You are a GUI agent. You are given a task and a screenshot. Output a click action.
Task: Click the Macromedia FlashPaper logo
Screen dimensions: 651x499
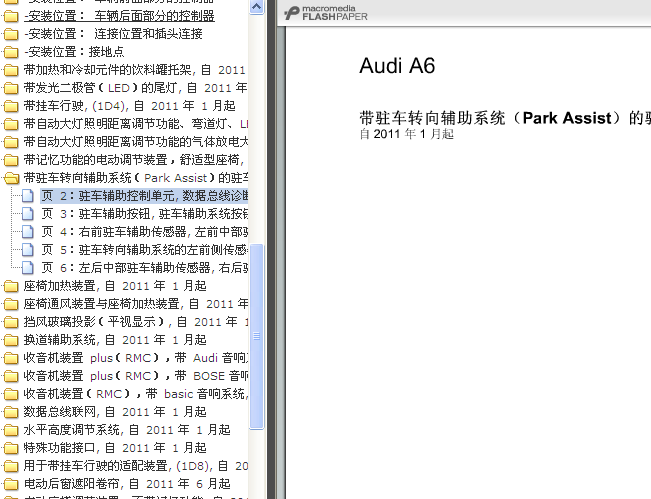326,13
